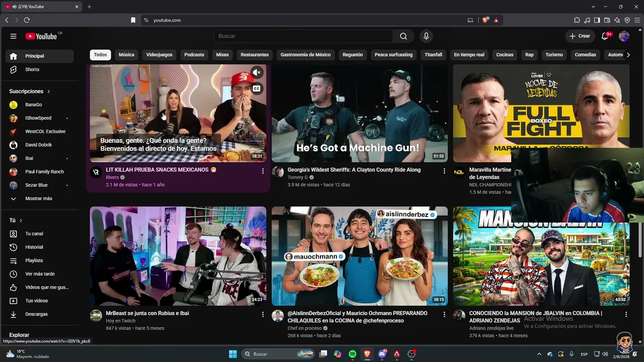Viewport: 644px width, 362px height.
Task: Open the Hoy en Twitch channel link
Action: [121, 321]
